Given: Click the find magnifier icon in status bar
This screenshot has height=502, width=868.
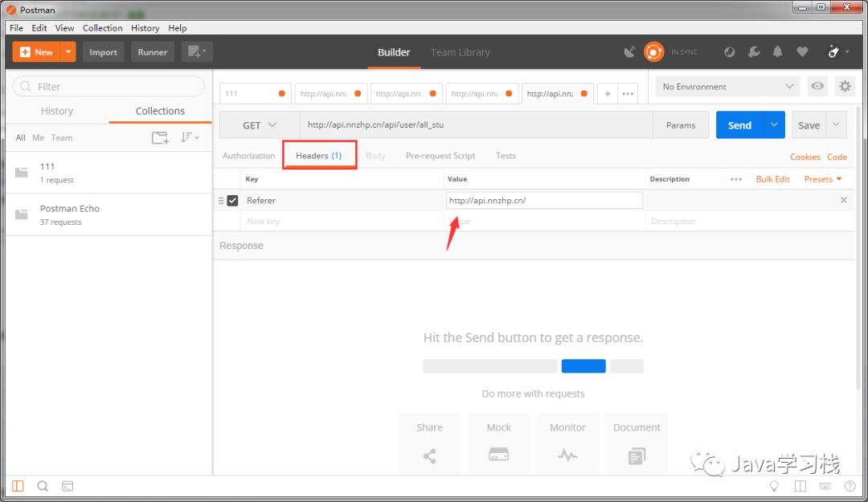Looking at the screenshot, I should 43,486.
